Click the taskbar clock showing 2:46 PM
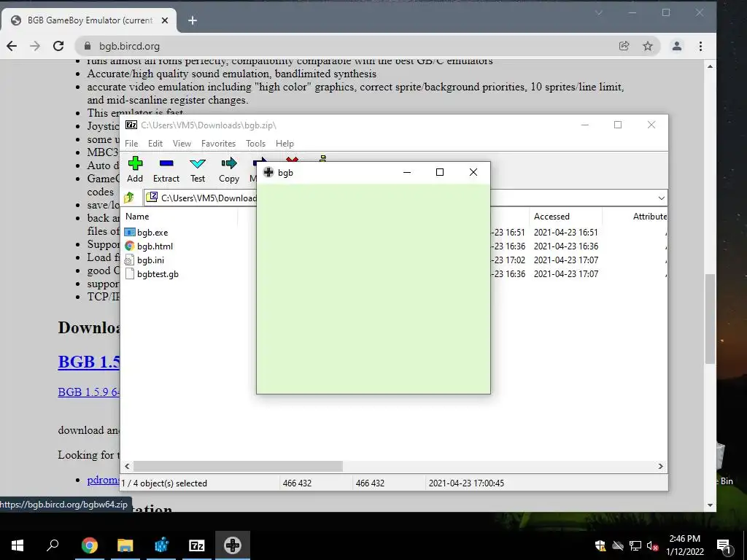 pos(684,545)
